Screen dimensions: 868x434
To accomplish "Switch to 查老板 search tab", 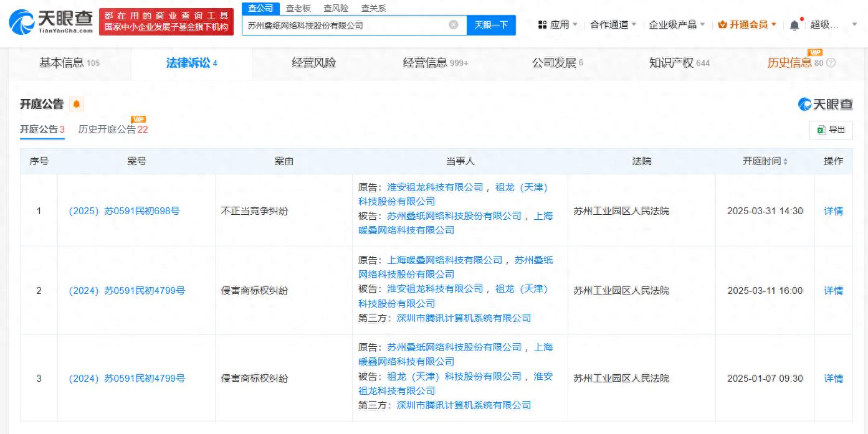I will 298,8.
